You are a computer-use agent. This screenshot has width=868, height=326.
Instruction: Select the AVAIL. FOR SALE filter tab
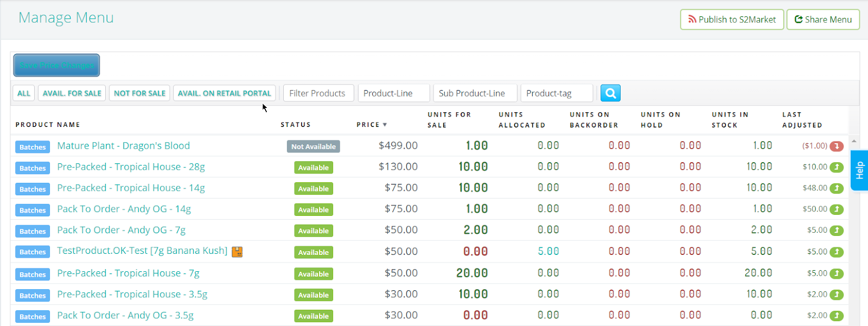(x=72, y=93)
